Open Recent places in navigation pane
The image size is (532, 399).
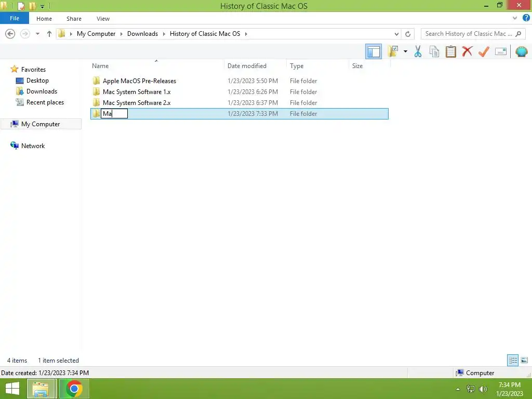45,102
